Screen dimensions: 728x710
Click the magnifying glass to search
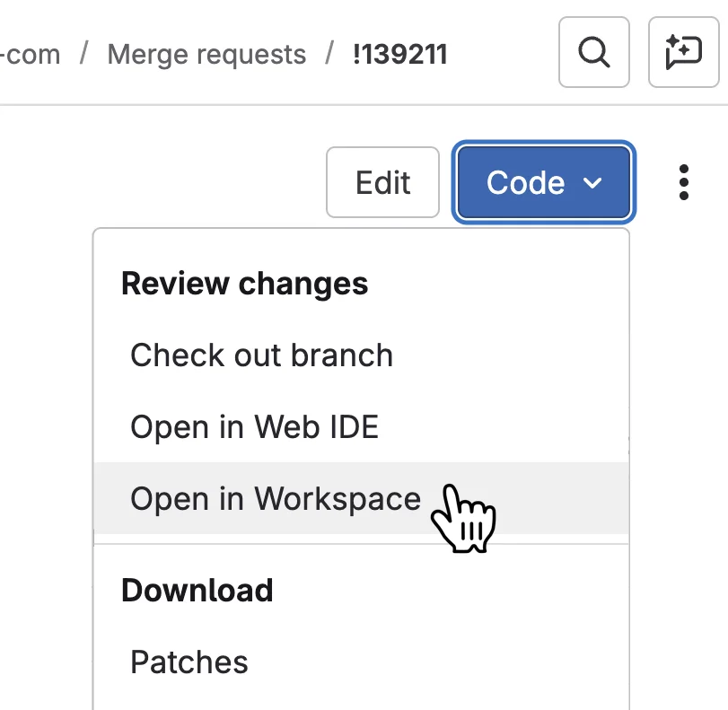coord(593,53)
